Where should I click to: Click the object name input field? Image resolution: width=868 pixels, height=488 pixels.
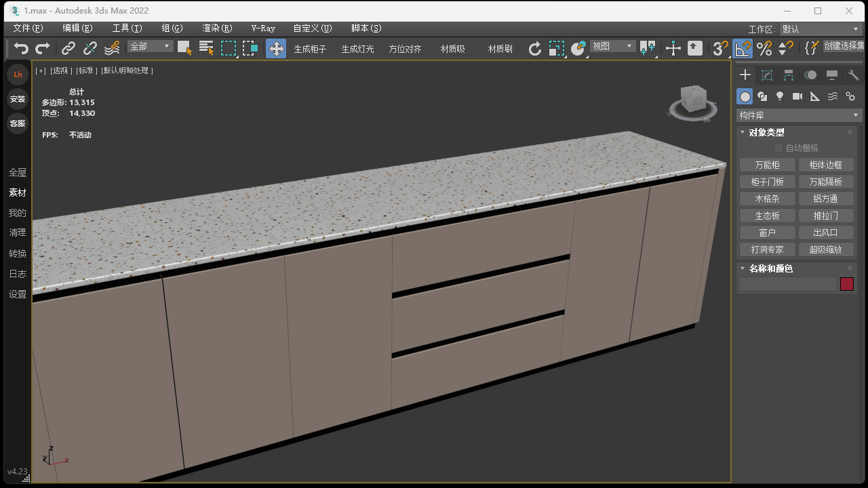point(788,284)
